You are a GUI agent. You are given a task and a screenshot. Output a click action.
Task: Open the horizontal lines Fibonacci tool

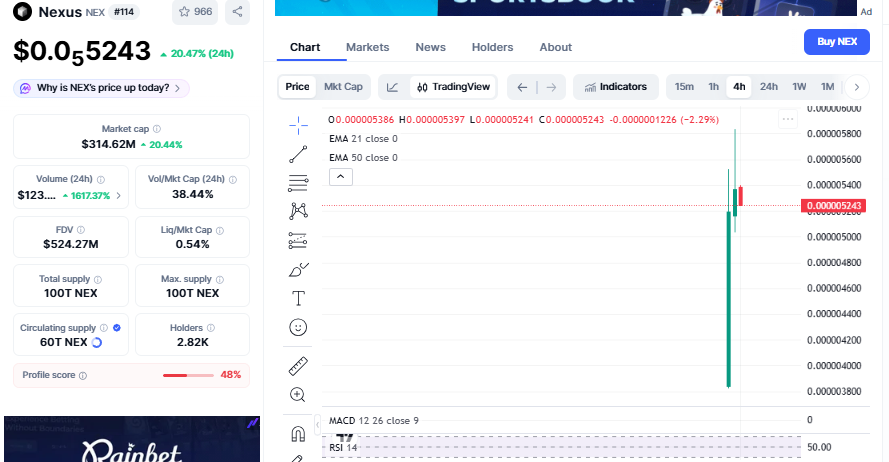[x=298, y=183]
